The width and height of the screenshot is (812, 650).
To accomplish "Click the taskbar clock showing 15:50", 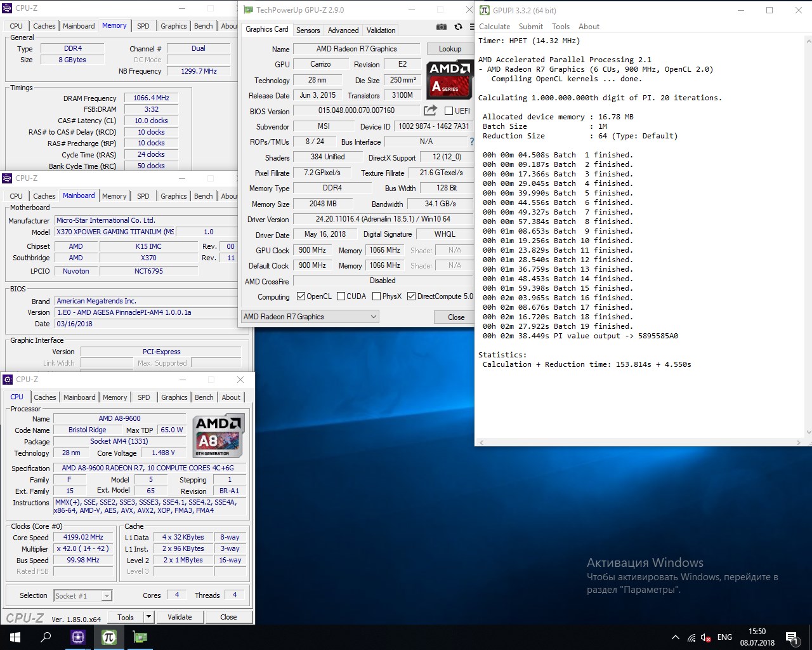I will coord(757,637).
